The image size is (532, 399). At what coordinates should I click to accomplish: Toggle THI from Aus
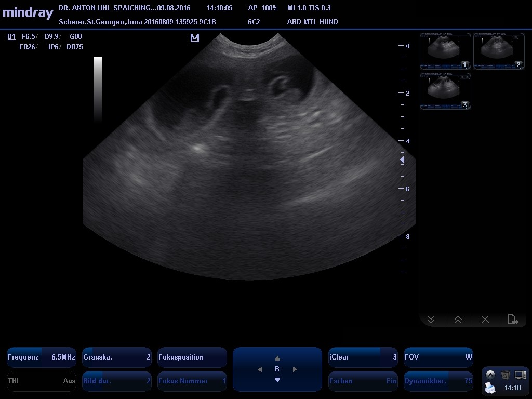(x=42, y=381)
